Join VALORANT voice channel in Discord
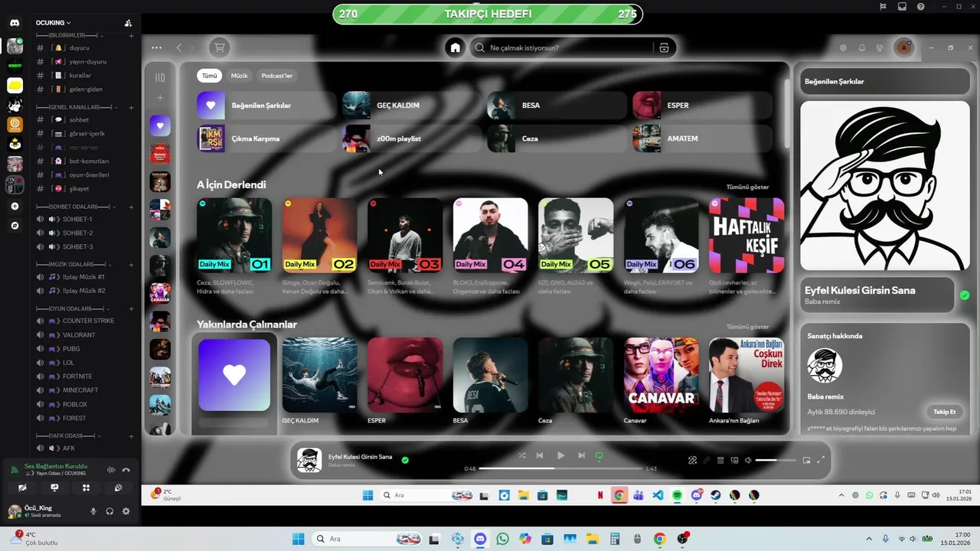 tap(79, 334)
